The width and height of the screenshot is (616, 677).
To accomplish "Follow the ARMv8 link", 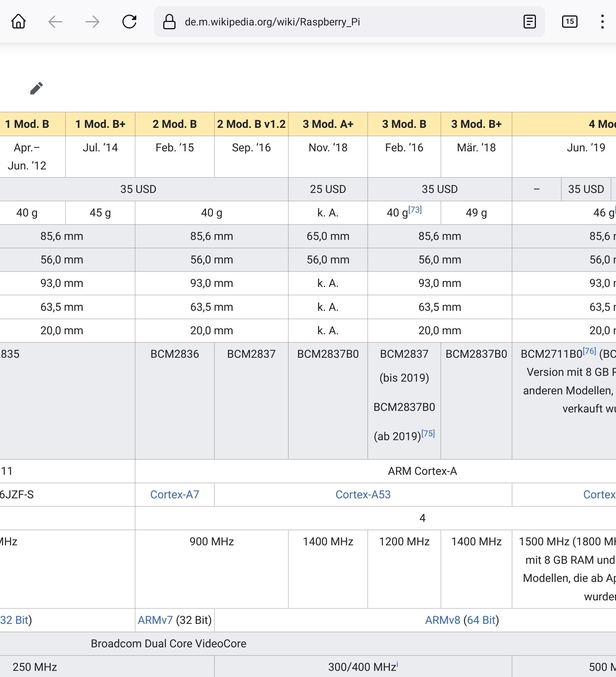I will [442, 620].
